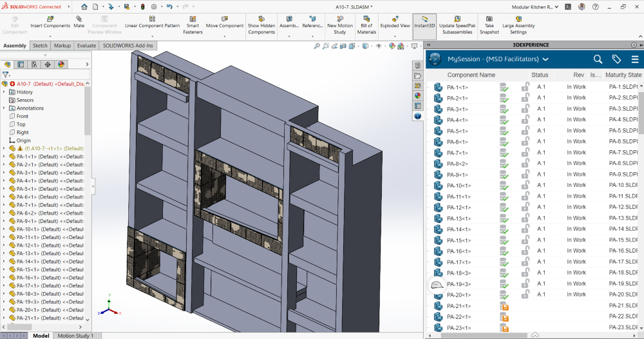Screen dimensions: 644x339
Task: Take Snapshot of the assembly
Action: click(x=489, y=25)
